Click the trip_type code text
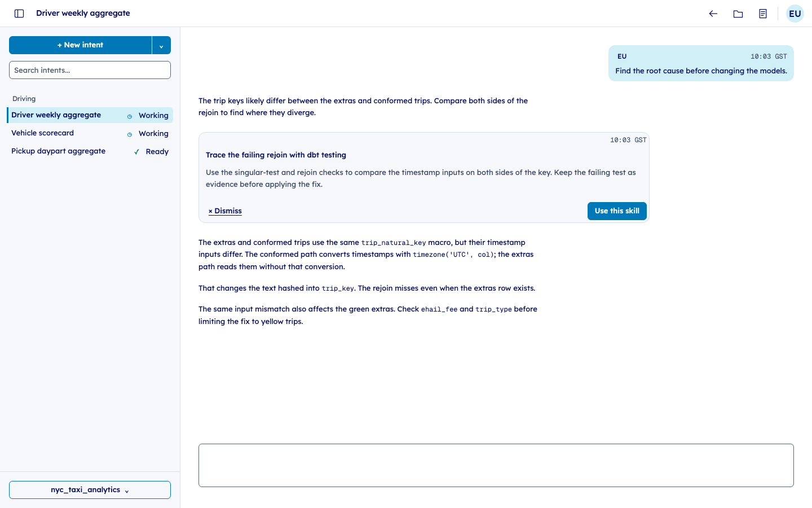The height and width of the screenshot is (508, 812). [493, 309]
